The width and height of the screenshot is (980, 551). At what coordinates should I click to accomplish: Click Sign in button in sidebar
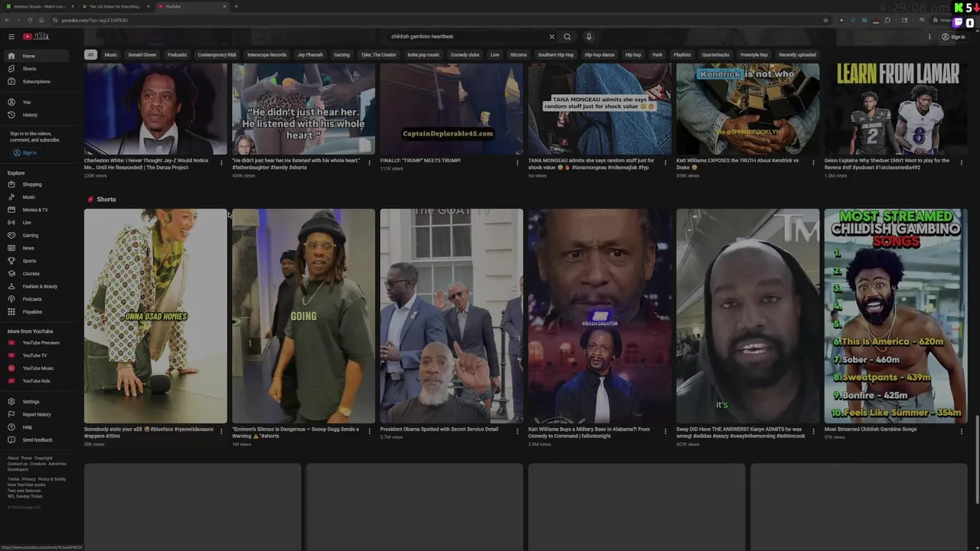[25, 153]
